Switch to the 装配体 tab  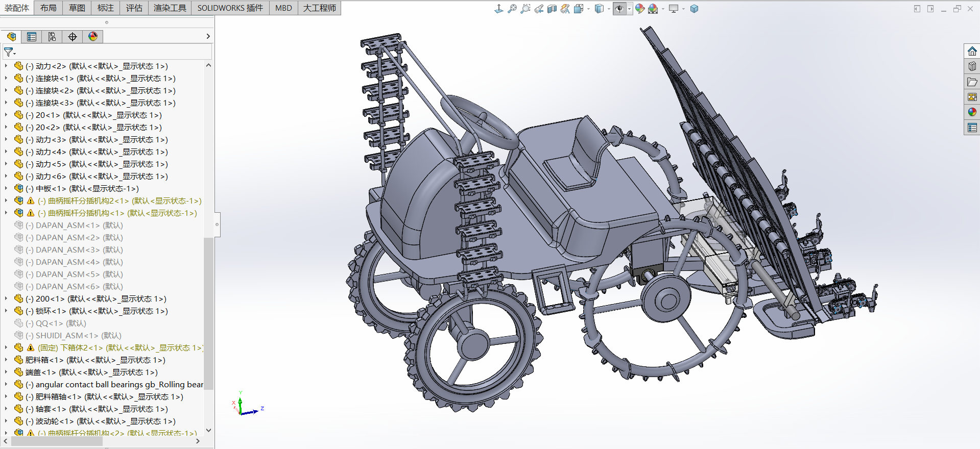(x=17, y=8)
